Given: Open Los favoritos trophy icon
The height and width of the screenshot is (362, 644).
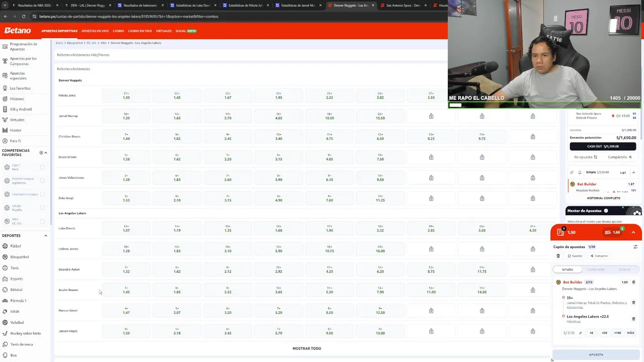Looking at the screenshot, I should pos(5,88).
